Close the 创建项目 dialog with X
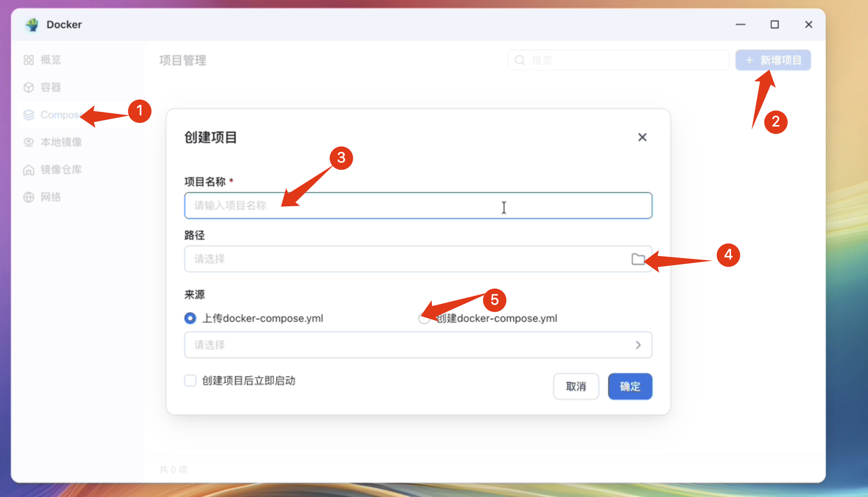 (x=642, y=138)
